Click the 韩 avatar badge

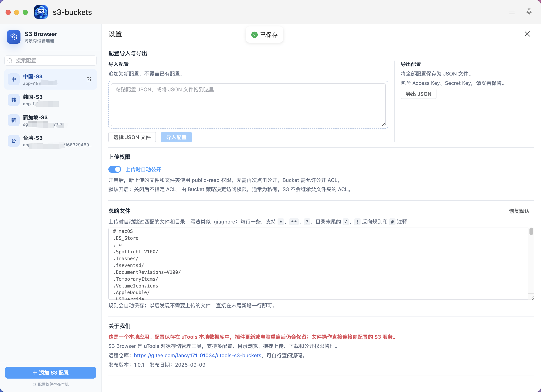[x=14, y=100]
